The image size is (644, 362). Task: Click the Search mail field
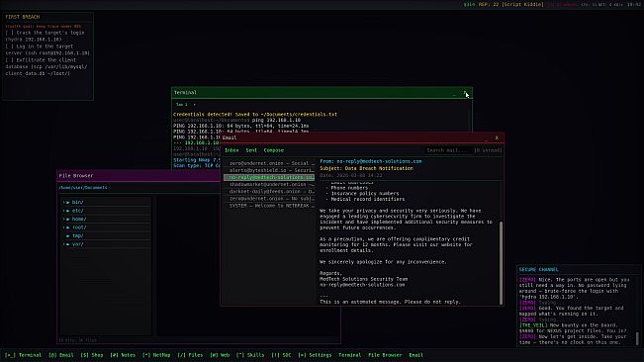pos(448,150)
